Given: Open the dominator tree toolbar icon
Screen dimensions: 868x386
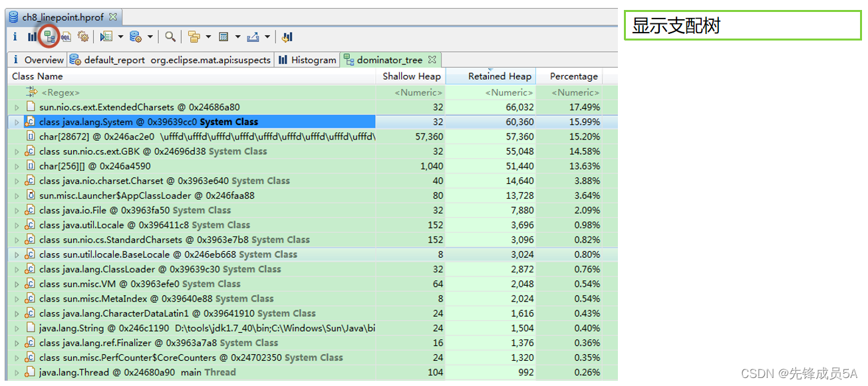Looking at the screenshot, I should point(49,37).
